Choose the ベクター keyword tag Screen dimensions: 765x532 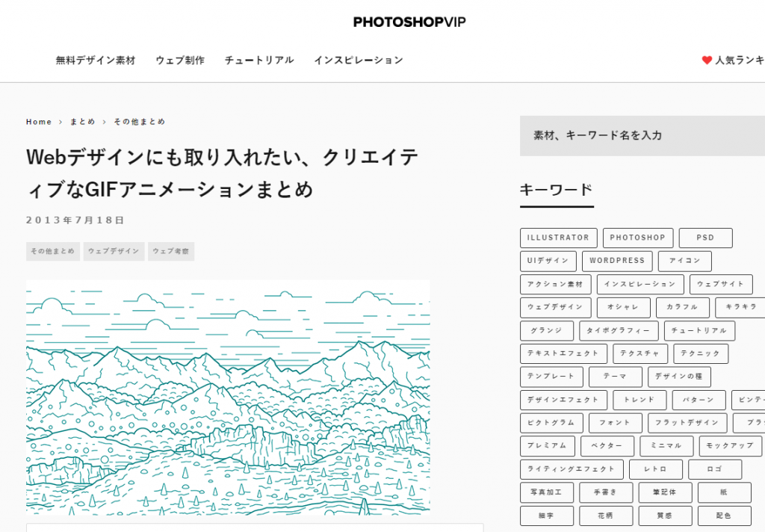click(607, 445)
